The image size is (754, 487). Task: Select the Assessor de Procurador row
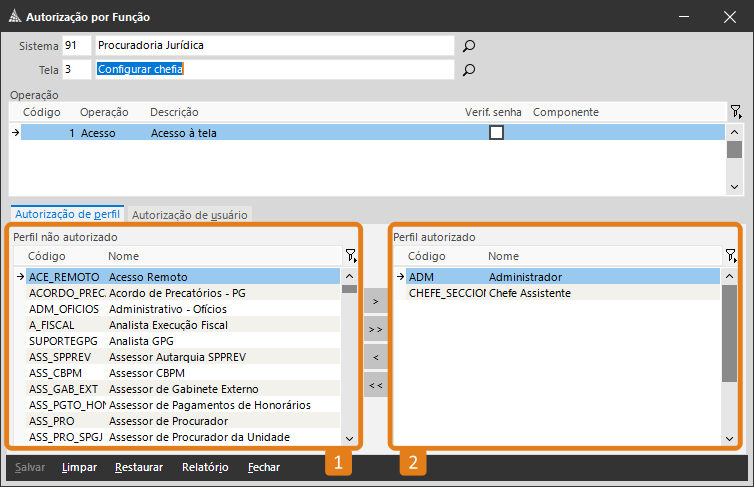click(x=170, y=421)
